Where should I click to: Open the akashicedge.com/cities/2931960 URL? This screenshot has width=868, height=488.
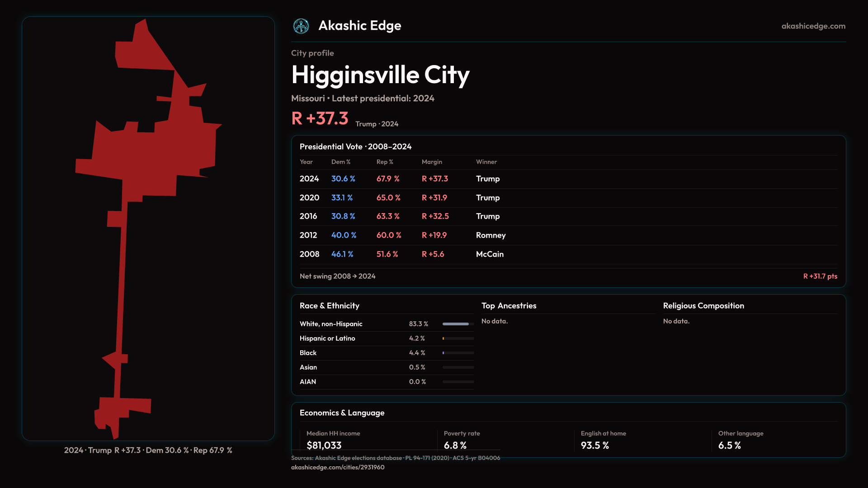coord(337,467)
